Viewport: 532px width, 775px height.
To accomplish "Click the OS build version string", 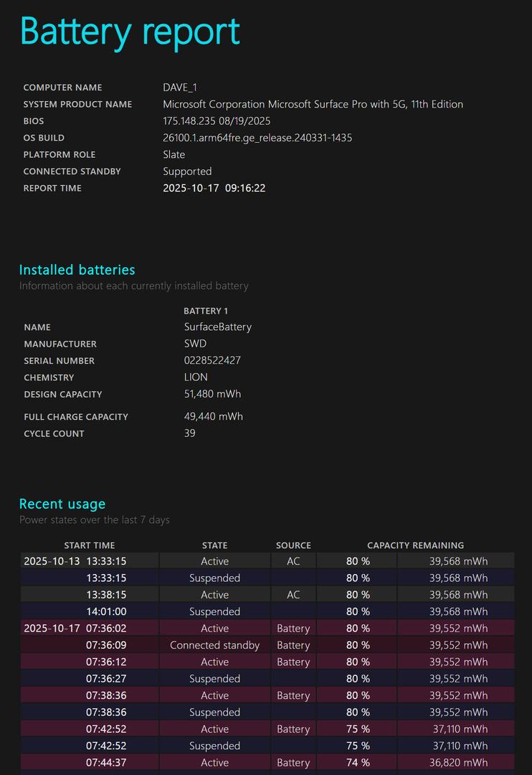I will point(257,138).
